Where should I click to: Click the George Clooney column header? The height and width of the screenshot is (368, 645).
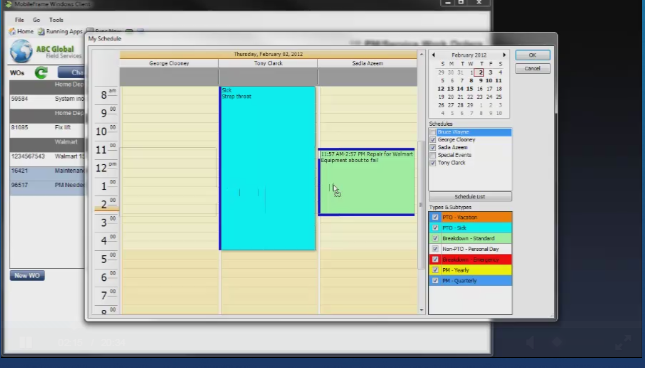pos(169,63)
